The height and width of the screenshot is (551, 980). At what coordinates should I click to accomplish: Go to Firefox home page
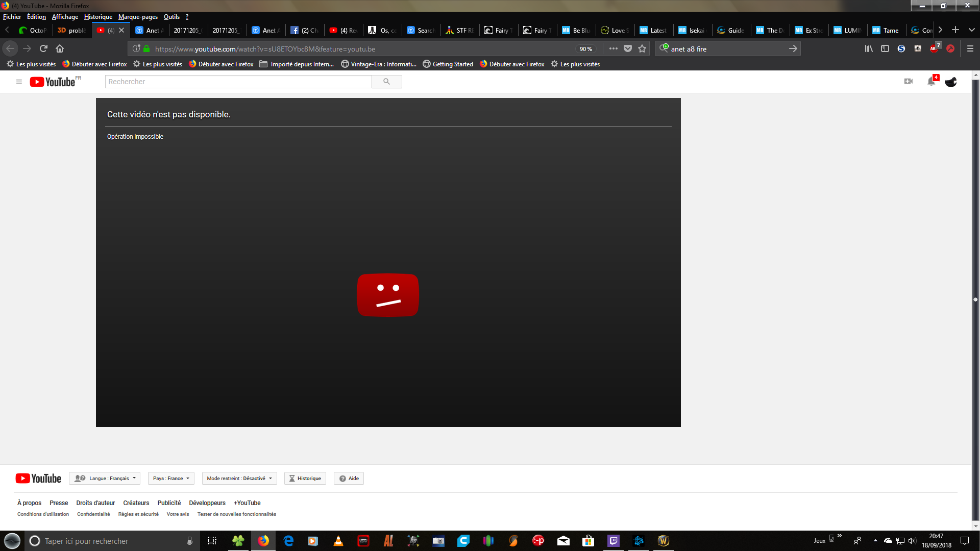click(x=60, y=48)
